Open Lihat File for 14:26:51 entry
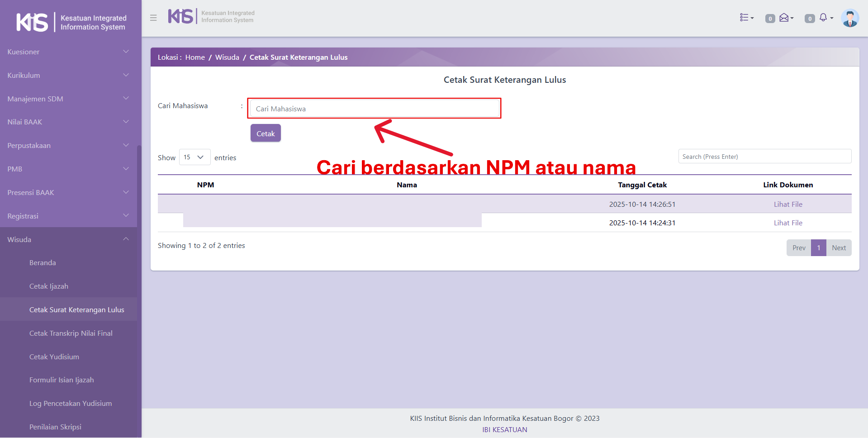 [787, 204]
